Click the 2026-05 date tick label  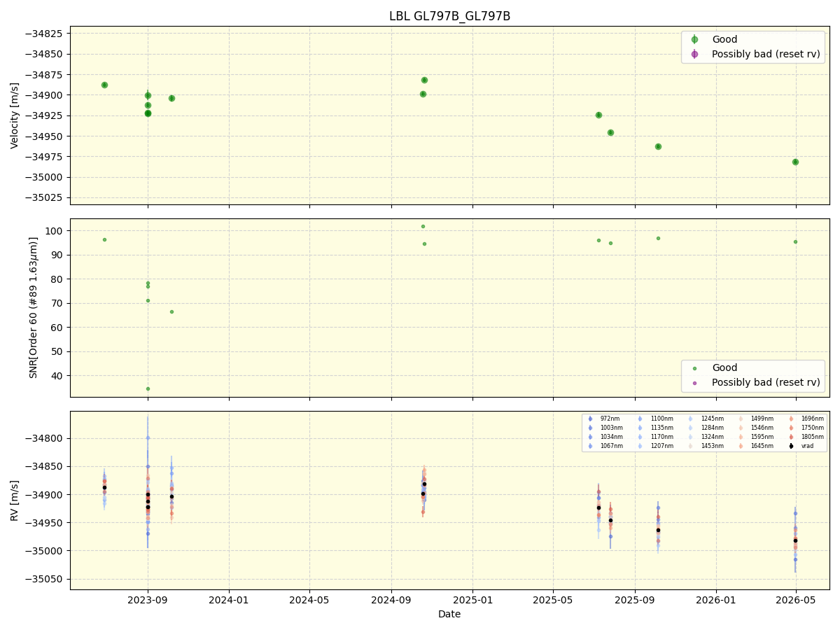[797, 600]
